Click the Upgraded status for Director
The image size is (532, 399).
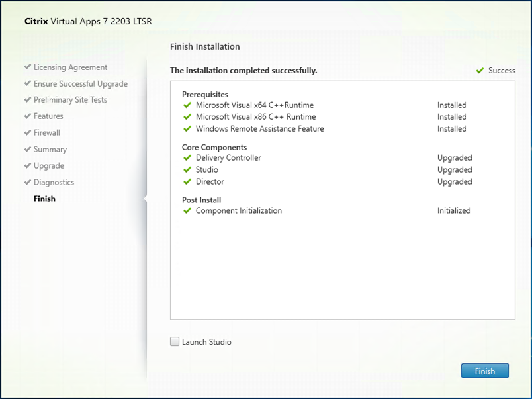pyautogui.click(x=455, y=181)
